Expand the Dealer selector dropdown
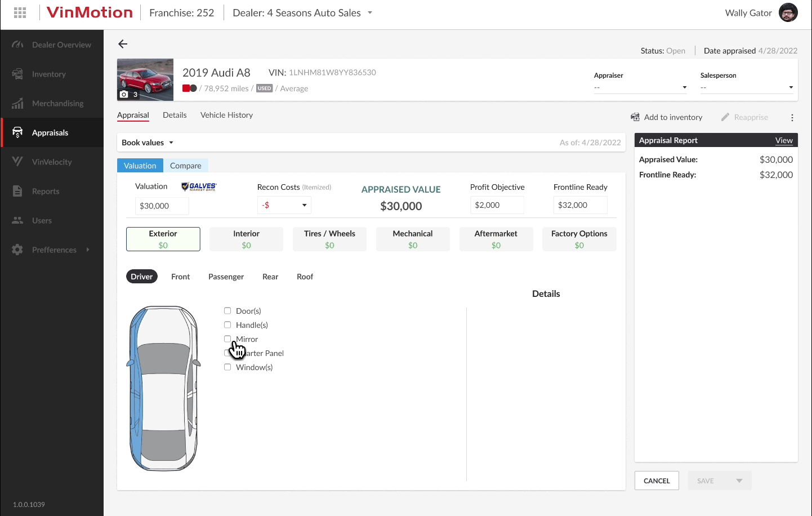 pyautogui.click(x=370, y=12)
